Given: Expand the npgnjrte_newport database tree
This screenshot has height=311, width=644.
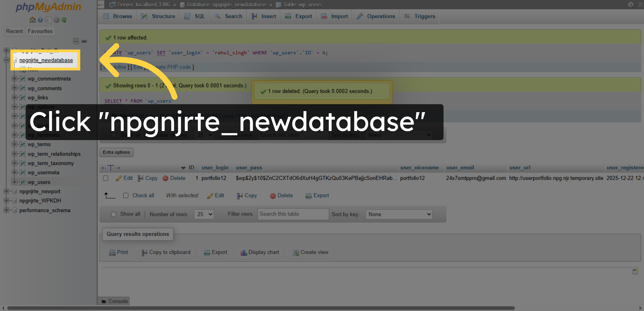Looking at the screenshot, I should click(6, 191).
